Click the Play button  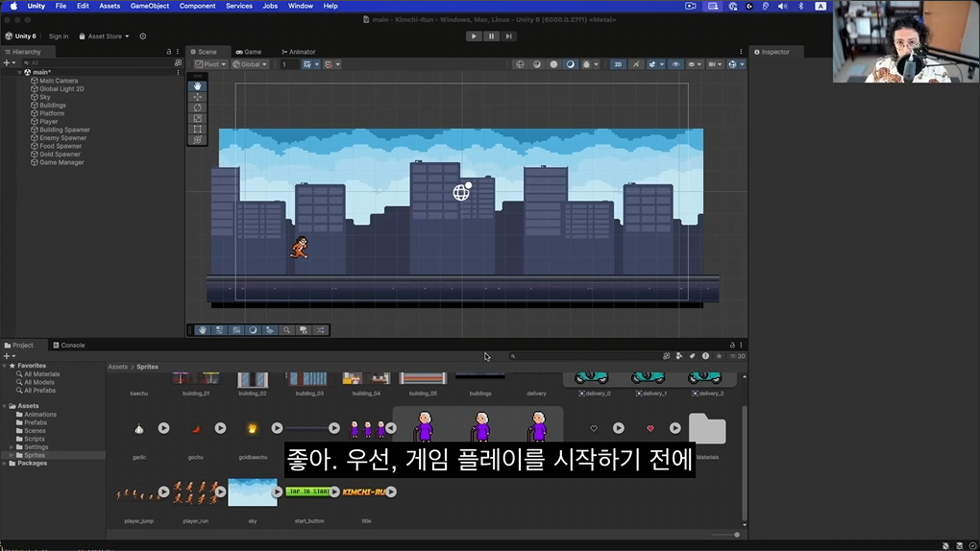coord(474,36)
